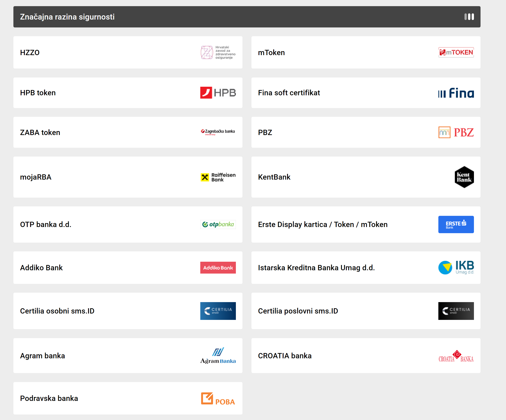Click the PBZ logo
This screenshot has width=506, height=420.
point(456,132)
